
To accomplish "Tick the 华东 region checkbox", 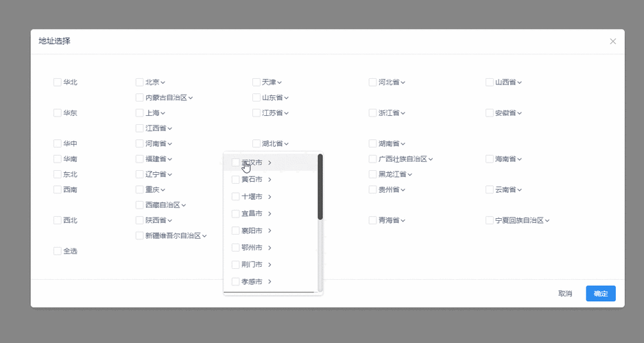I will tap(58, 113).
